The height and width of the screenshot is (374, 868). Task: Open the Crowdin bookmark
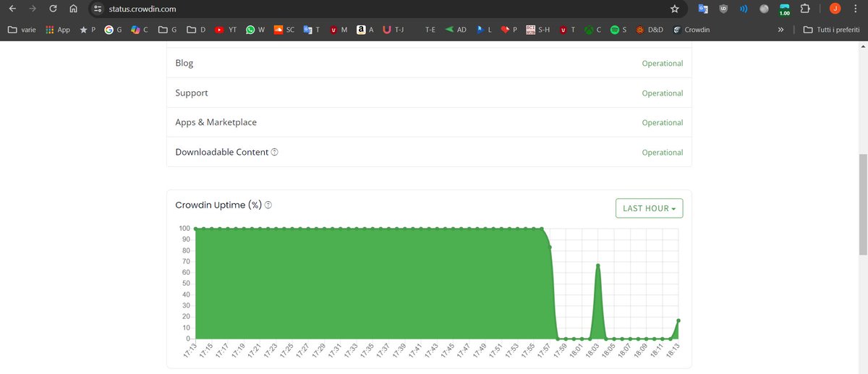pyautogui.click(x=691, y=30)
